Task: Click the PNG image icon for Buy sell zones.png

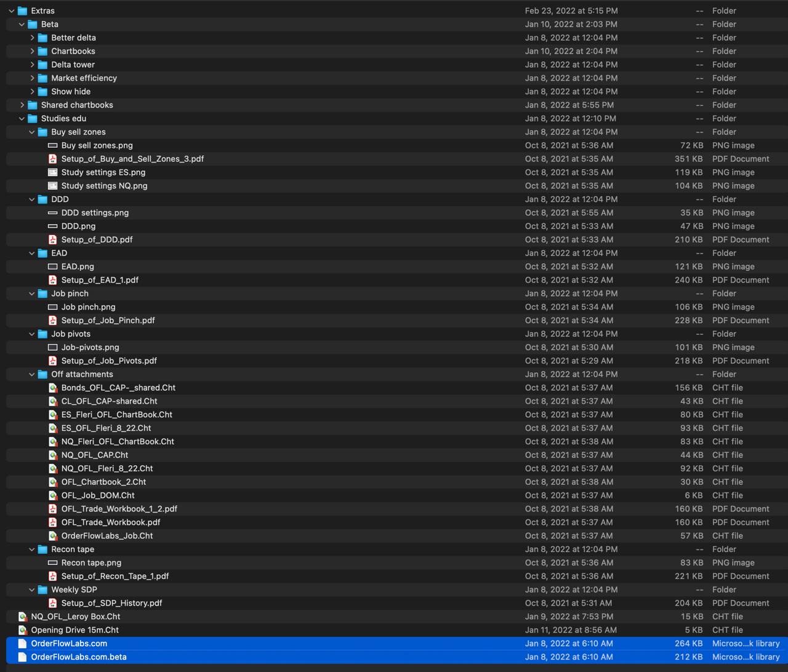Action: 52,145
